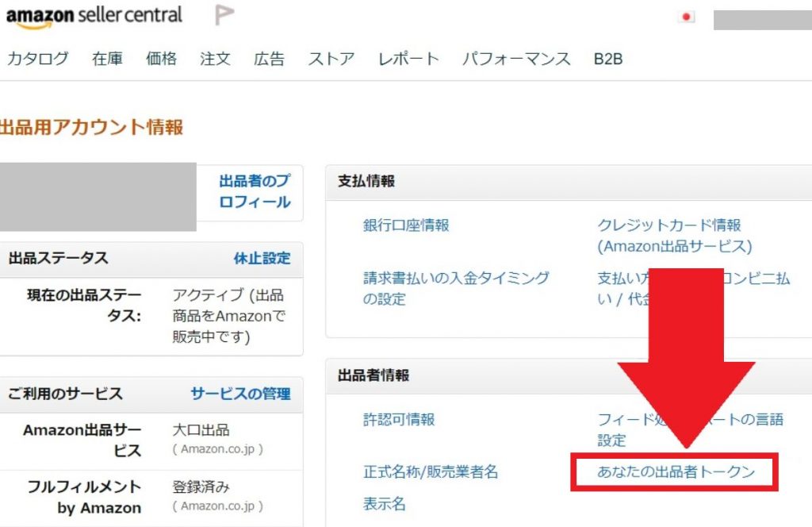The width and height of the screenshot is (812, 527).
Task: Open the 表示名 link
Action: pos(385,504)
